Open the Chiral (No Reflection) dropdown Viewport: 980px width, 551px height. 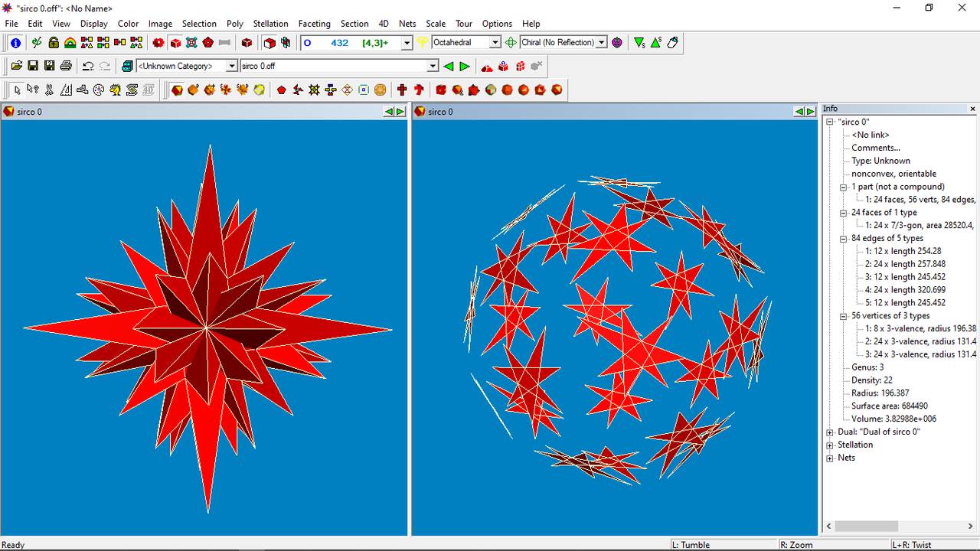pos(602,43)
